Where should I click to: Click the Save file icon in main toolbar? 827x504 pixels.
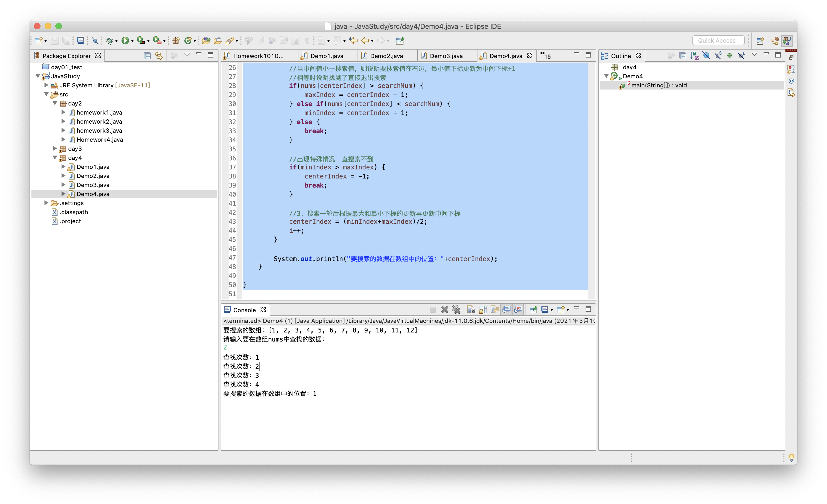tap(54, 40)
